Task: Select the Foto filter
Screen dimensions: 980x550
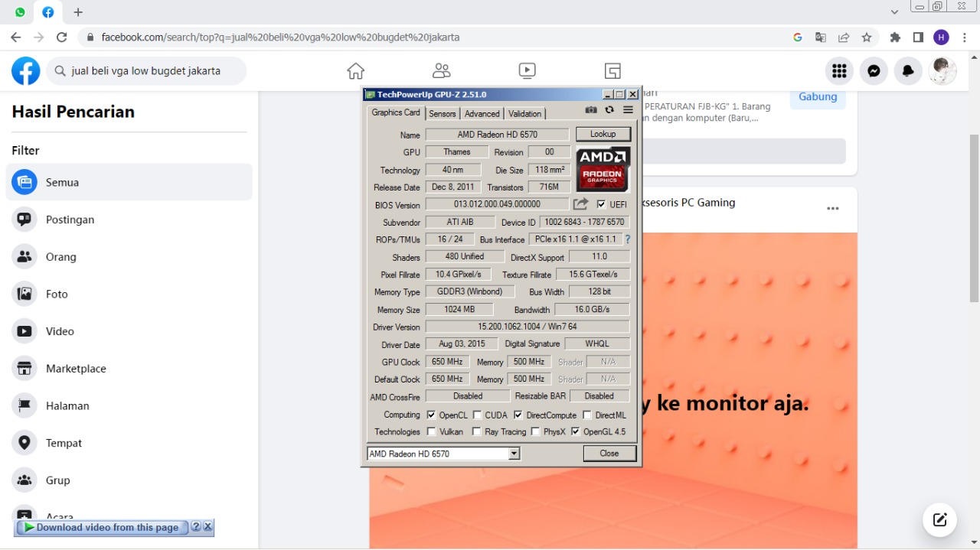Action: pyautogui.click(x=129, y=294)
